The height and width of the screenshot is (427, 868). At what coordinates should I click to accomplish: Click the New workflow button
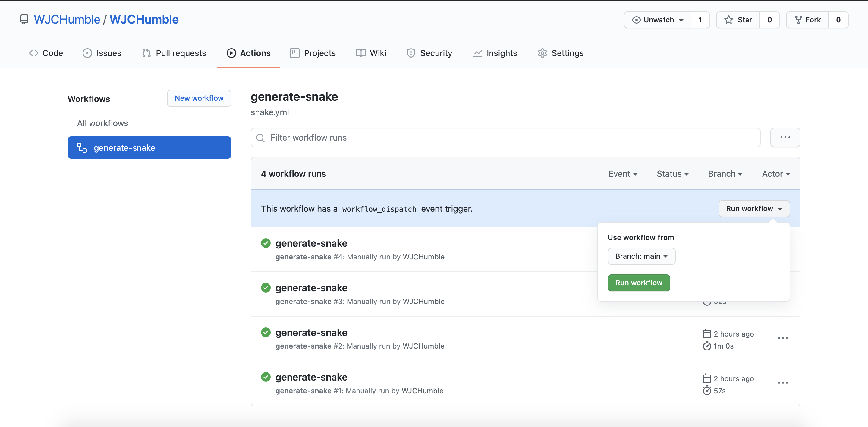pos(199,98)
